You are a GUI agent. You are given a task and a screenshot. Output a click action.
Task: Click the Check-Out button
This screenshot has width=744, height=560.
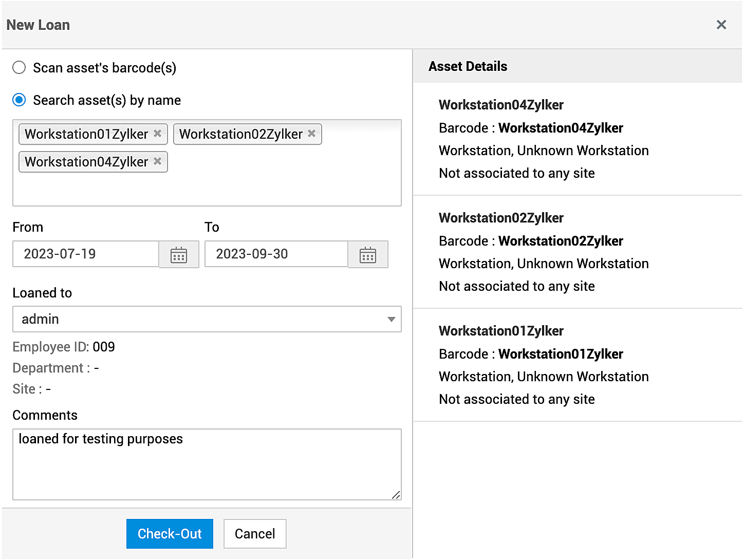tap(170, 534)
